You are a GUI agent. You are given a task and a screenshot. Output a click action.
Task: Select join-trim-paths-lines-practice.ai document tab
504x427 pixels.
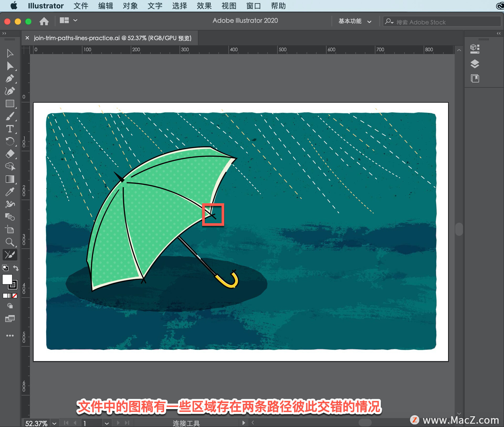(113, 38)
